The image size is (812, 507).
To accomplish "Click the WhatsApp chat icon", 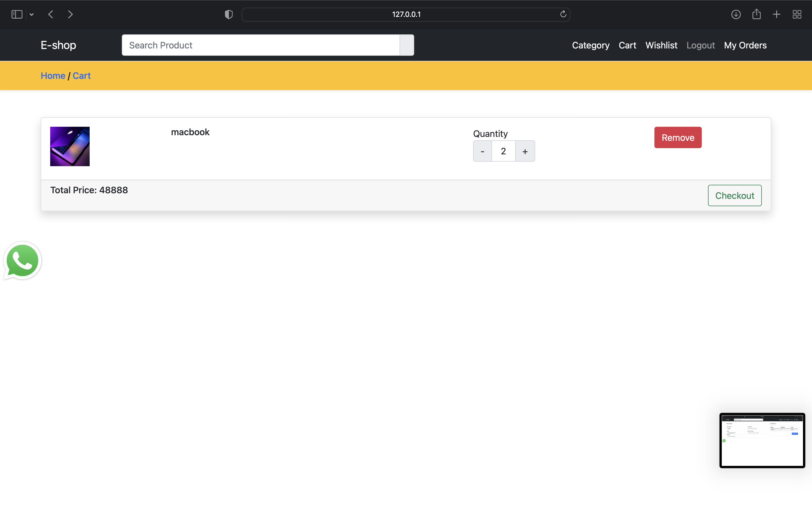I will [x=22, y=261].
